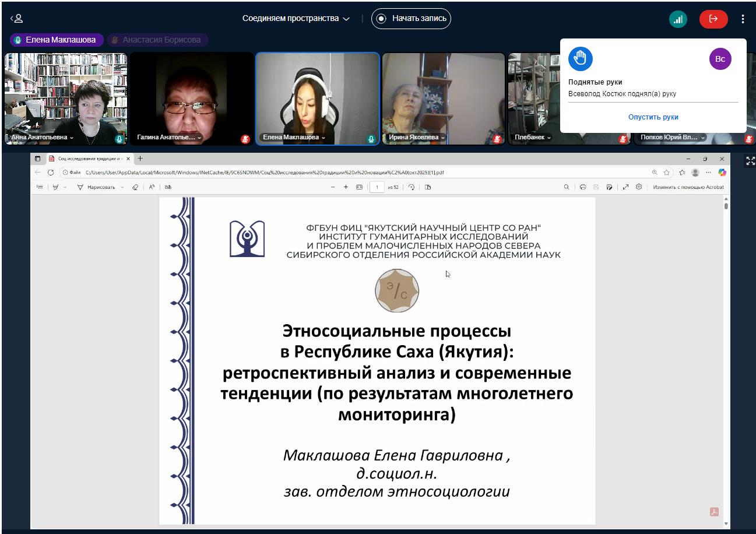
Task: Expand the Соединяем пространства meeting title dropdown
Action: [x=346, y=19]
